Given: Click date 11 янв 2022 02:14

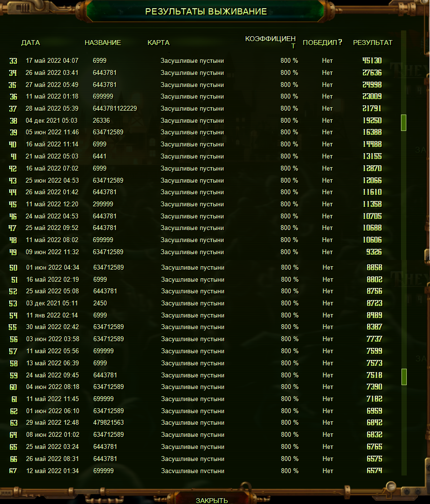Looking at the screenshot, I should pyautogui.click(x=52, y=315).
